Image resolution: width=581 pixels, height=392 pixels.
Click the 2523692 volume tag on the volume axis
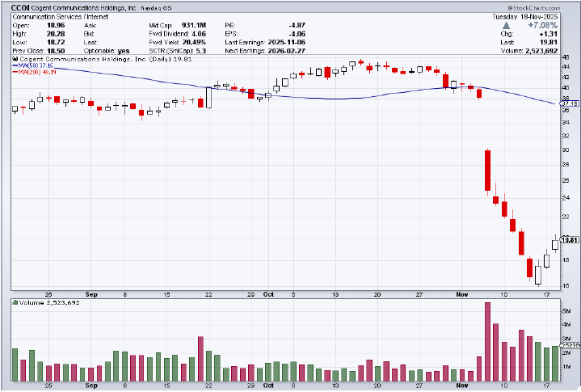570,345
